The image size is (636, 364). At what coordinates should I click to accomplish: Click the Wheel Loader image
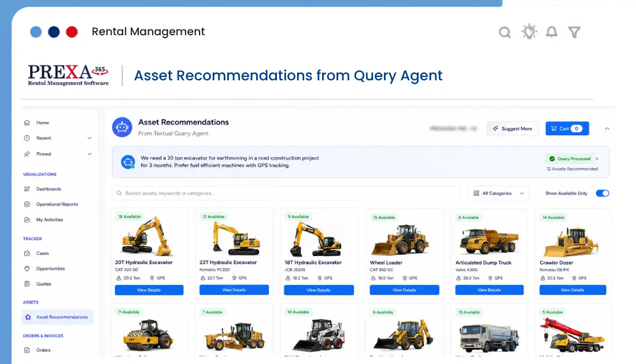(401, 239)
